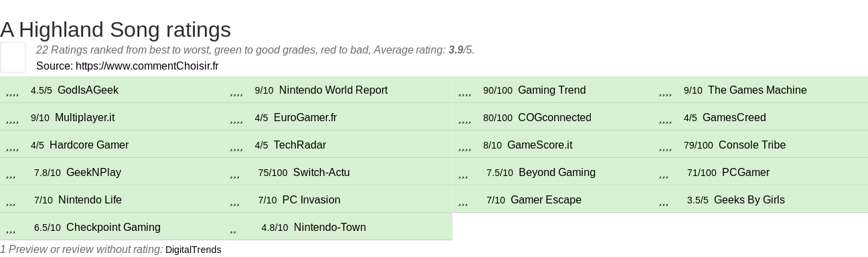The width and height of the screenshot is (868, 257).
Task: Click the star rating icon beside GodIsAGeek
Action: 13,91
